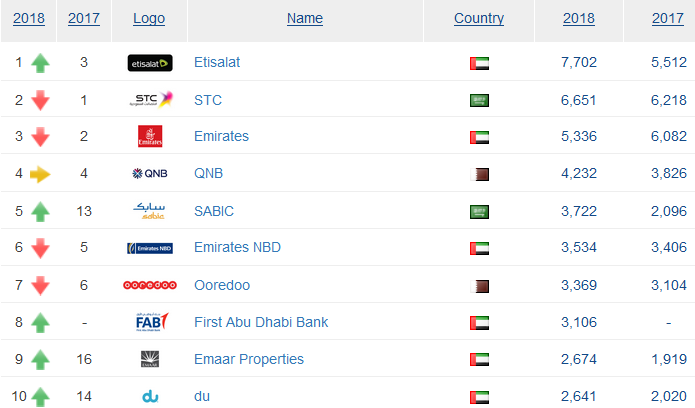
Task: Click the SABIC logo
Action: tap(149, 211)
